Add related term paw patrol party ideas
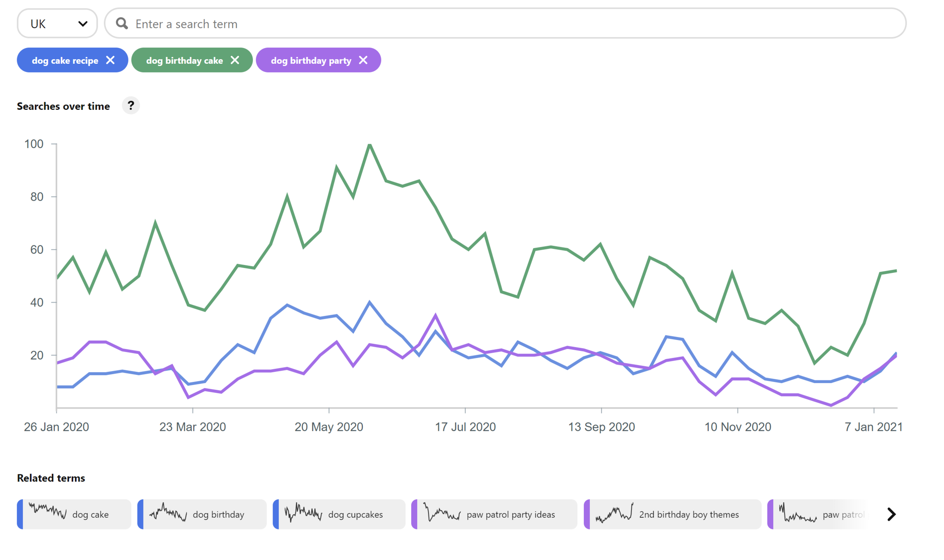 [511, 515]
